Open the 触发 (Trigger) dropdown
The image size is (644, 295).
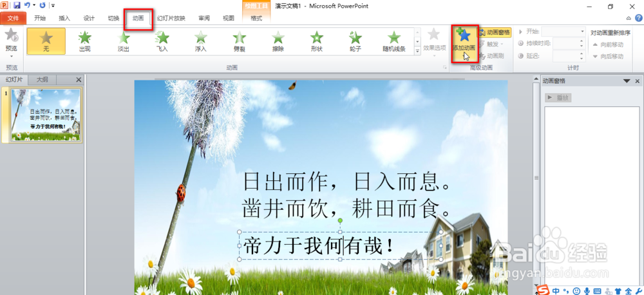[x=491, y=44]
